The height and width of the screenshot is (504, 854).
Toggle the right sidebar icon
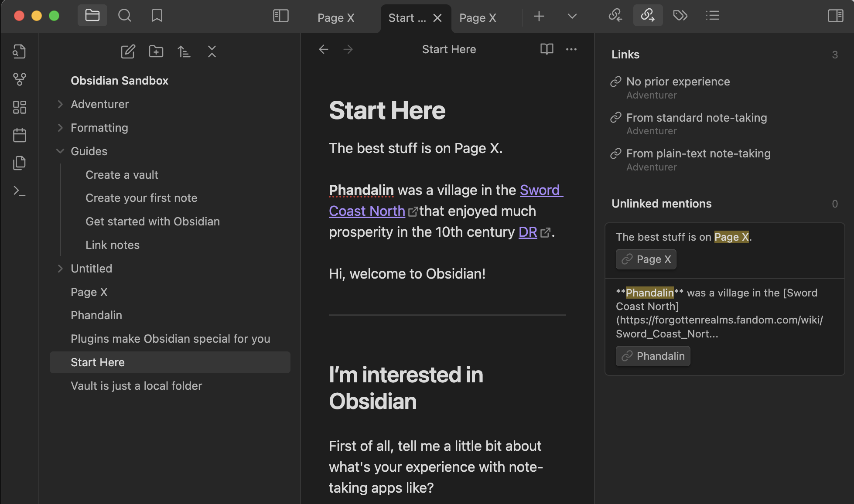pos(835,16)
